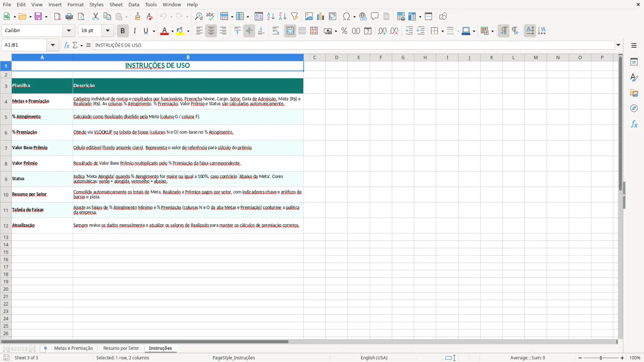Open the Borders dropdown arrow
Viewport: 644px width, 362px height.
coord(442,31)
